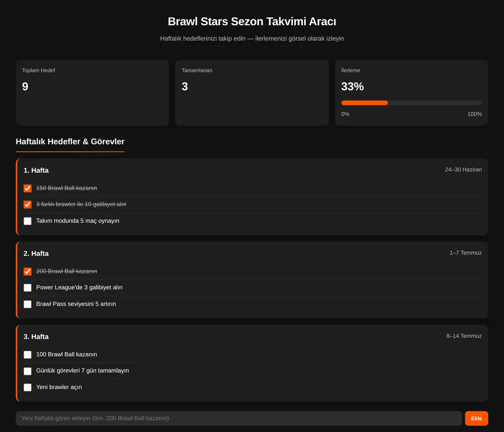Click the '24–30 Haziran' date label
Viewport: 504px width, 432px height.
(x=464, y=170)
